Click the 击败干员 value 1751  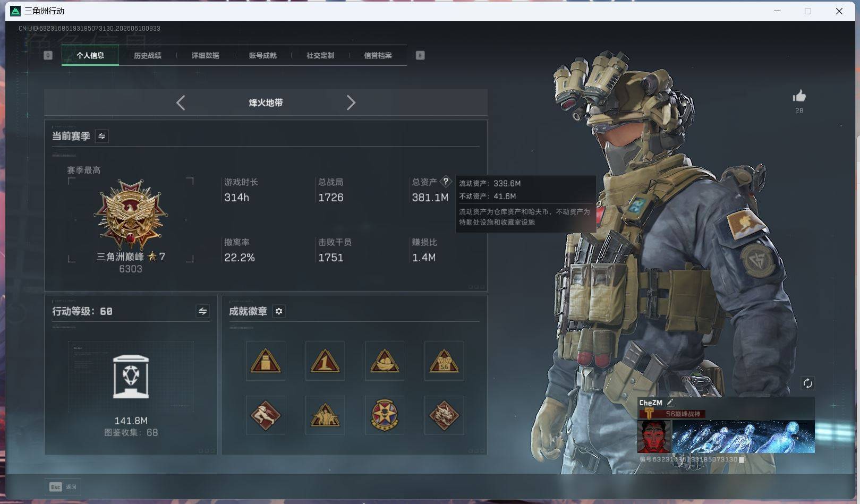[x=331, y=258]
